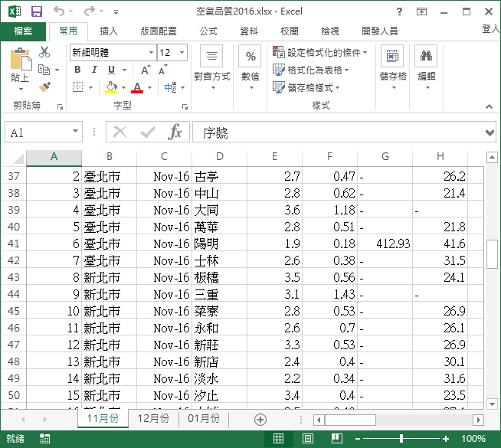The width and height of the screenshot is (501, 448).
Task: Click the new sheet plus icon
Action: tap(260, 419)
